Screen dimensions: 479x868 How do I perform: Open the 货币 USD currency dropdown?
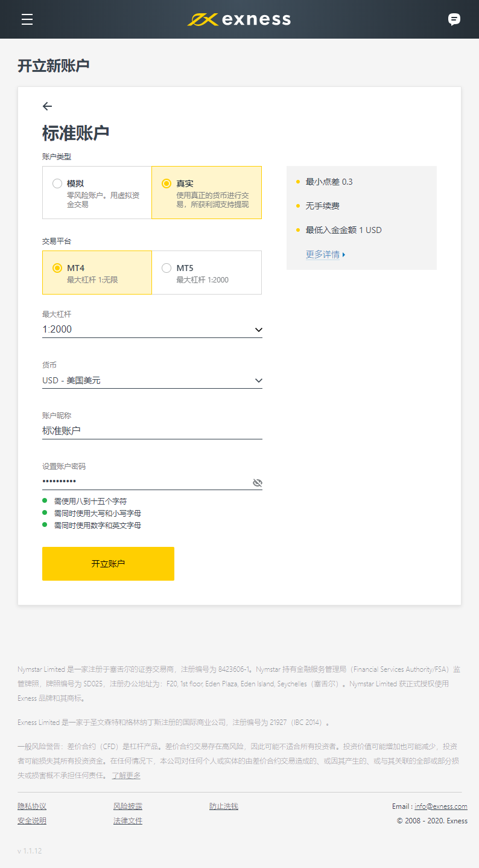(152, 380)
